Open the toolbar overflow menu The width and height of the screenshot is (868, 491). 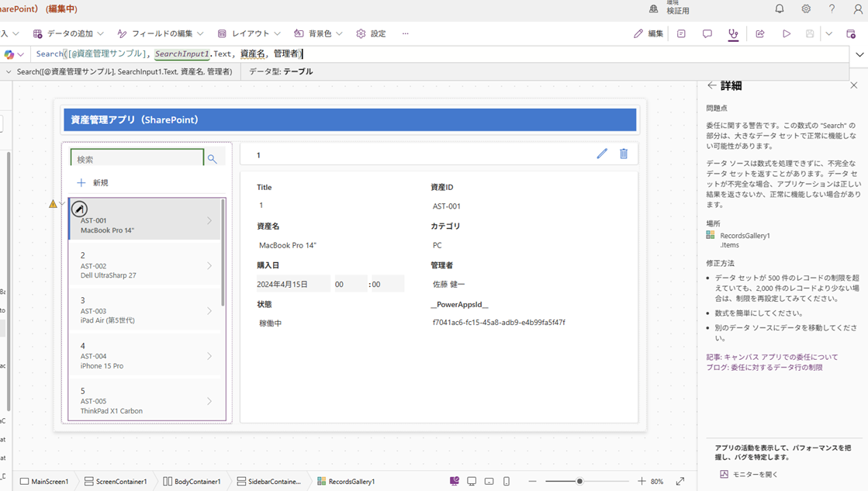tap(405, 33)
